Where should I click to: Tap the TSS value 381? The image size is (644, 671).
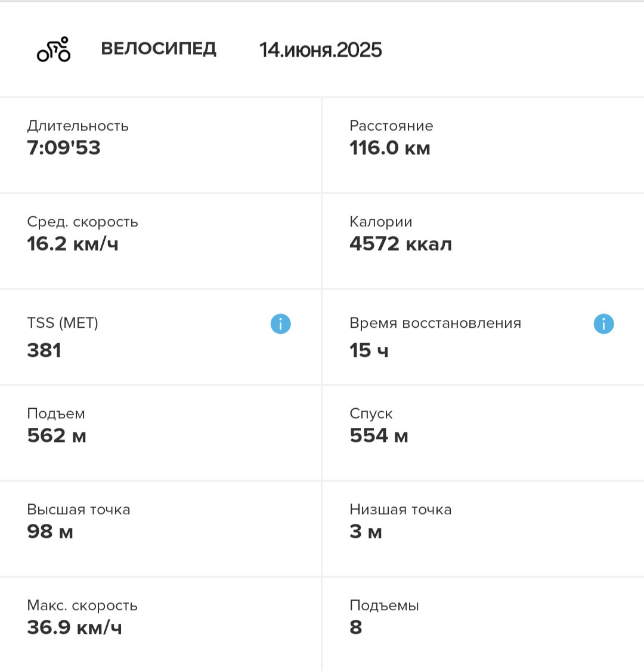tap(44, 350)
